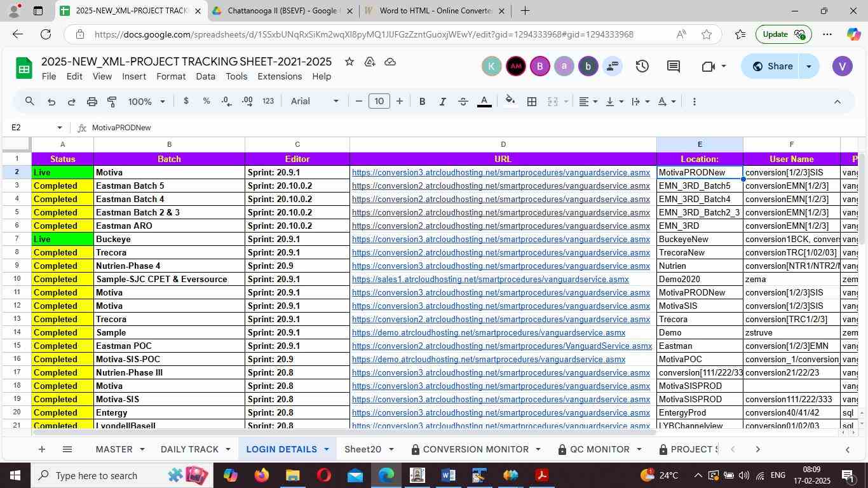The height and width of the screenshot is (488, 868).
Task: Open the Format menu
Action: pyautogui.click(x=171, y=76)
